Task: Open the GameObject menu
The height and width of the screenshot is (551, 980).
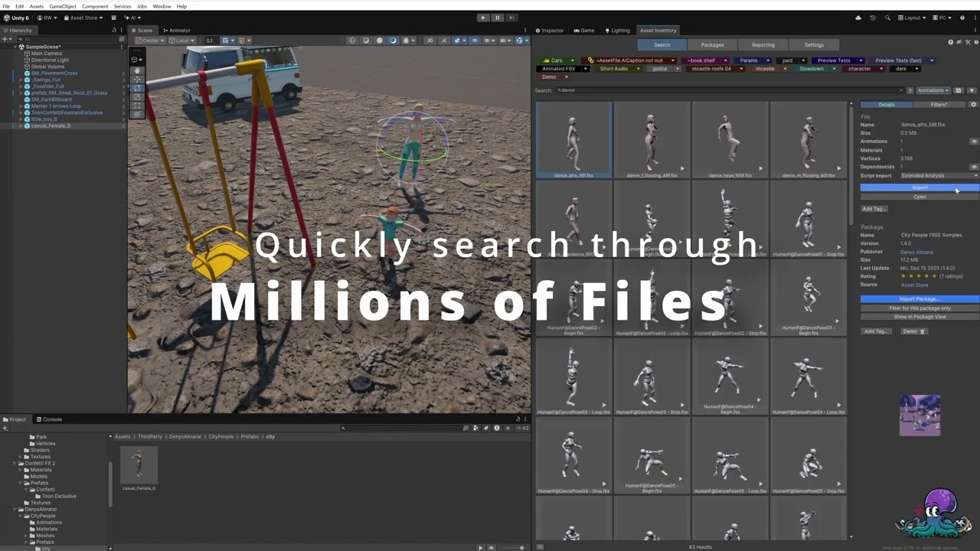Action: point(63,6)
